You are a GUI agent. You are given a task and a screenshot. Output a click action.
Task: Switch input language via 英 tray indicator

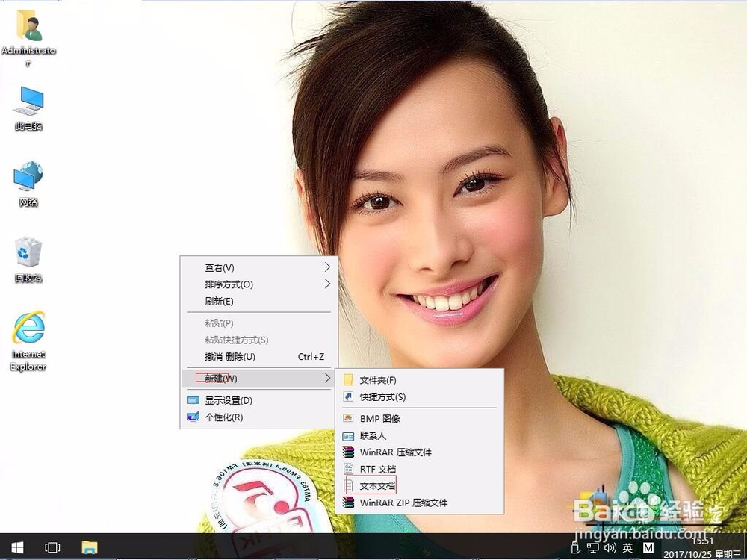(628, 547)
